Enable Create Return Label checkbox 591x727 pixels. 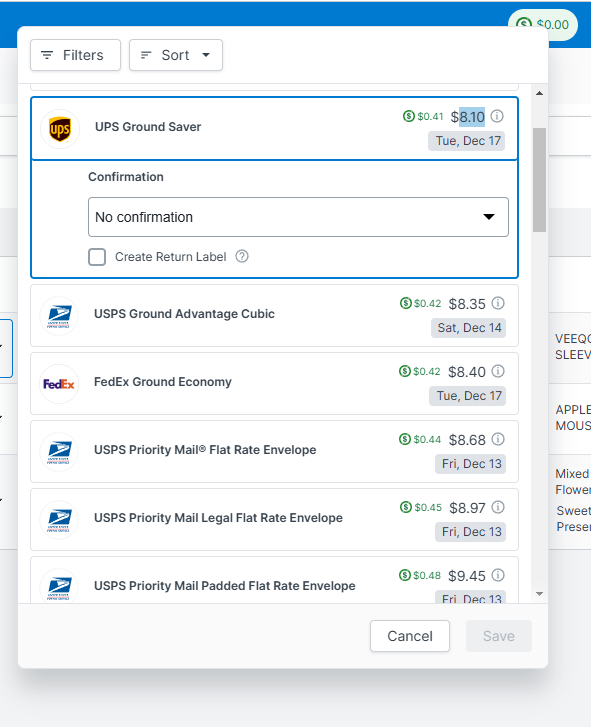point(97,257)
